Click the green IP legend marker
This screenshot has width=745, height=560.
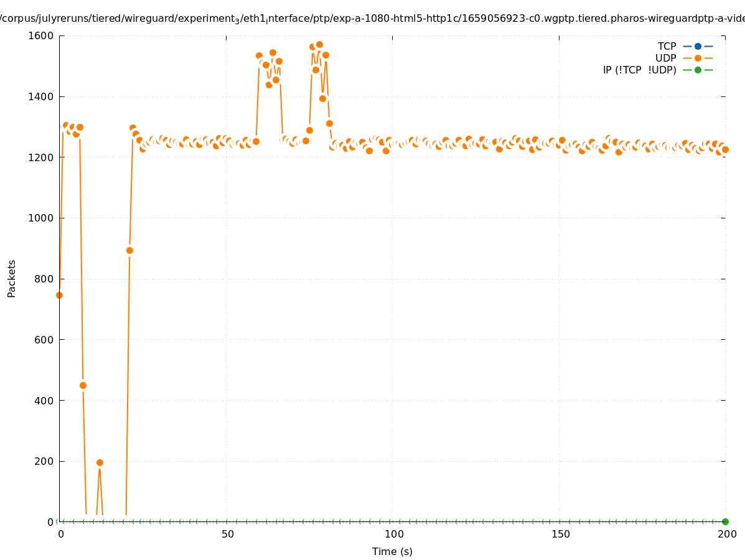[698, 70]
